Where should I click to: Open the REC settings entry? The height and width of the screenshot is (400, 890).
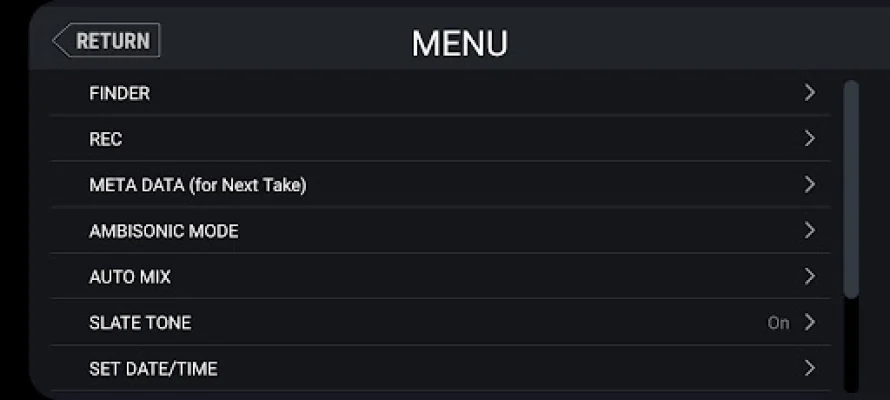(x=106, y=139)
